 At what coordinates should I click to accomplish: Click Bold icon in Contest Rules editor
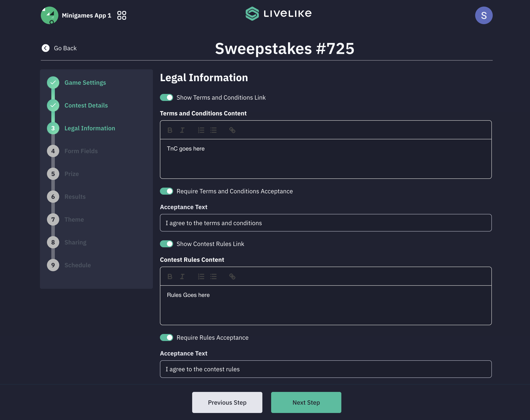(x=170, y=276)
